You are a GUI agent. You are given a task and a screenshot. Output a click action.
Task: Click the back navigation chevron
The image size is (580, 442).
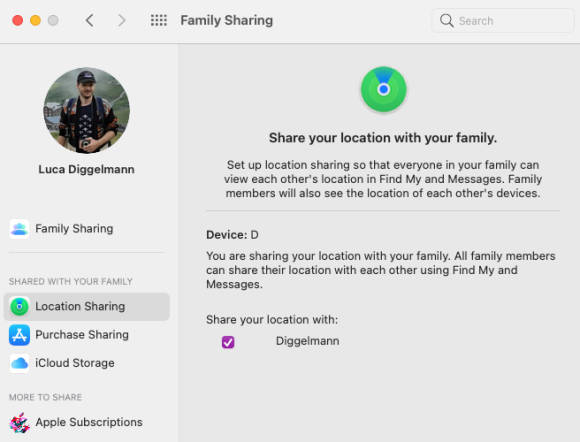(90, 20)
